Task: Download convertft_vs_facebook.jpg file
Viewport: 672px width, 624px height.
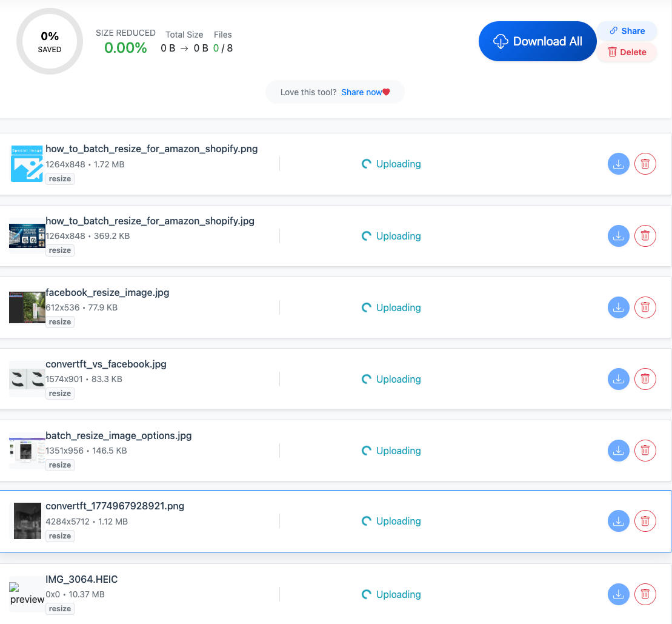Action: (618, 379)
